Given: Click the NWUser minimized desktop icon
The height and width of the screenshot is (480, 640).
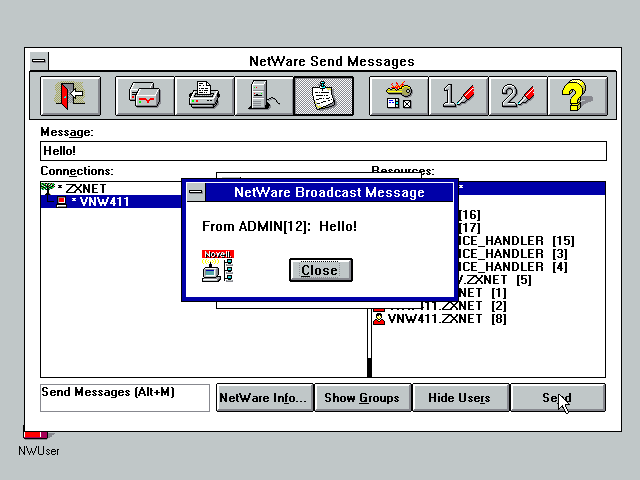Looking at the screenshot, I should pos(38,442).
